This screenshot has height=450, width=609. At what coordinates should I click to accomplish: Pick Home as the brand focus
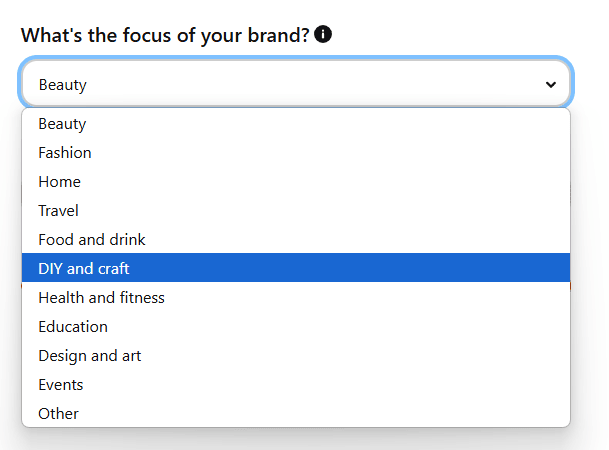click(x=296, y=182)
